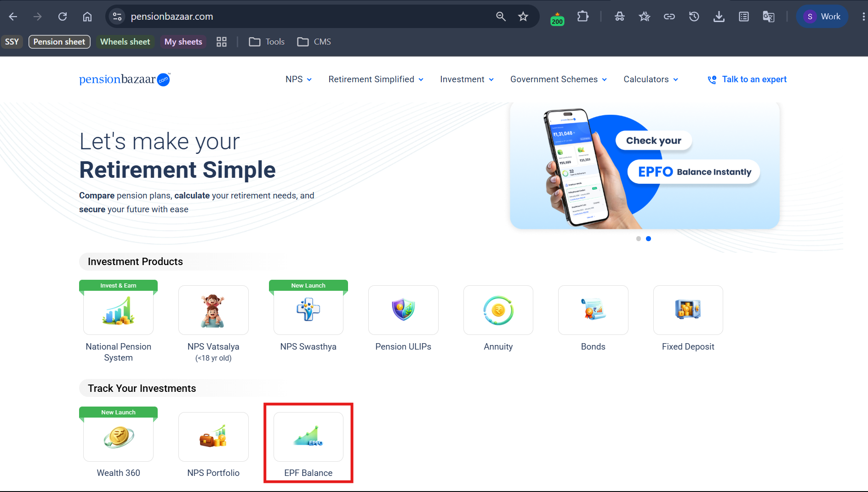Expand the Retirement Simplified dropdown

coord(376,79)
